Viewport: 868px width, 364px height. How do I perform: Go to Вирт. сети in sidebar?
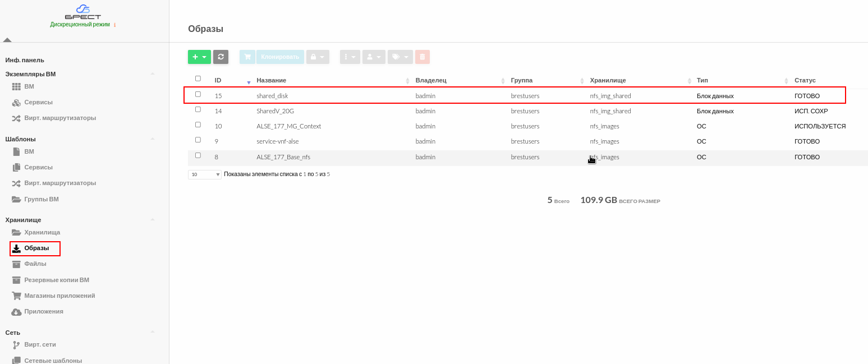click(40, 344)
